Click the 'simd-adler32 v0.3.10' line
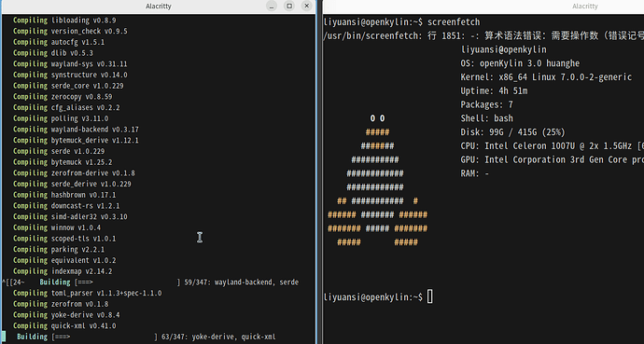Viewport: 644px width, 344px height. pyautogui.click(x=70, y=216)
